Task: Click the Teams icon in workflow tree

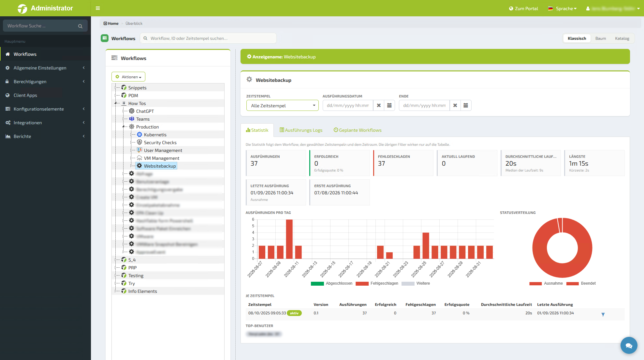Action: coord(132,119)
